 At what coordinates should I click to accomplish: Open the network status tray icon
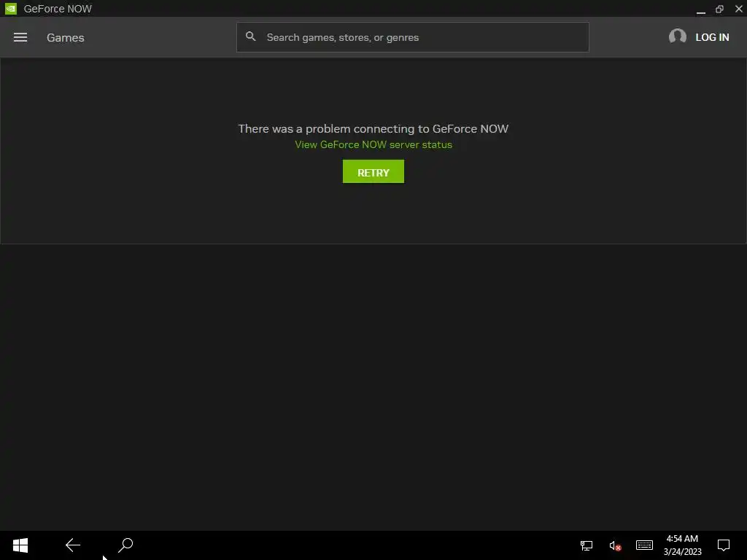click(586, 545)
